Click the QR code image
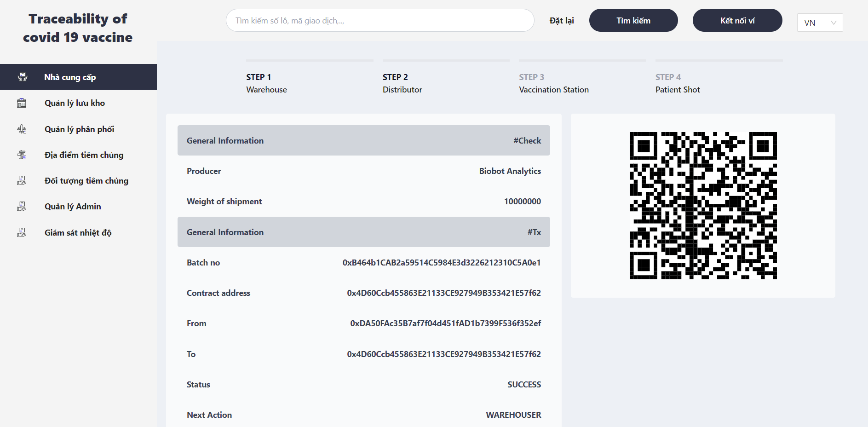The width and height of the screenshot is (868, 427). pyautogui.click(x=703, y=206)
